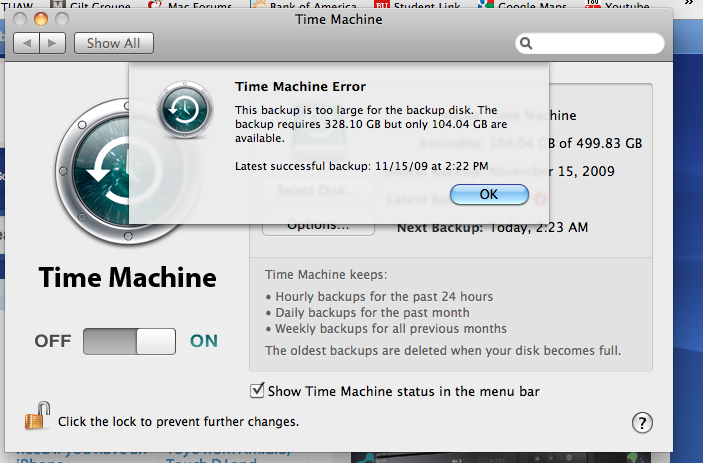Image resolution: width=703 pixels, height=463 pixels.
Task: Click the 'ON' label next to switch
Action: tap(204, 341)
